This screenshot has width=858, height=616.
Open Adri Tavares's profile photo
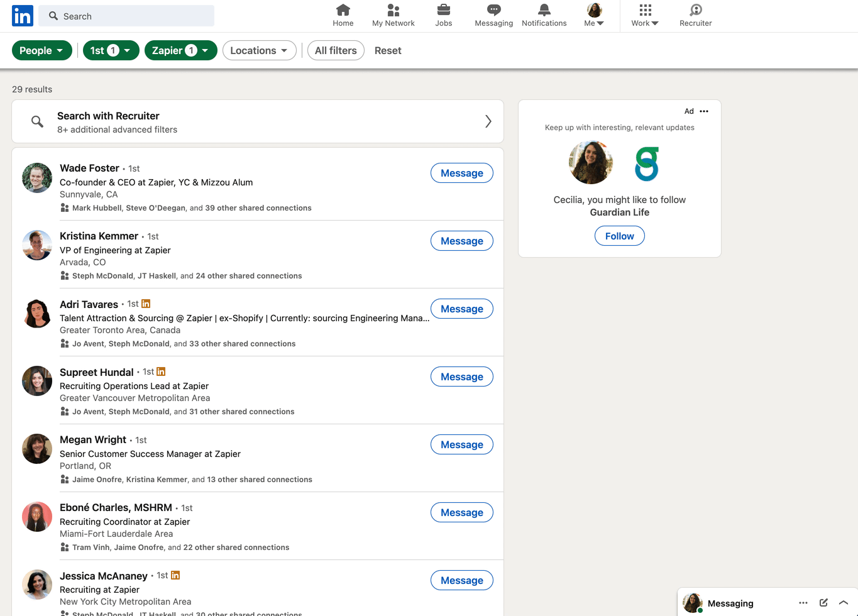(37, 313)
